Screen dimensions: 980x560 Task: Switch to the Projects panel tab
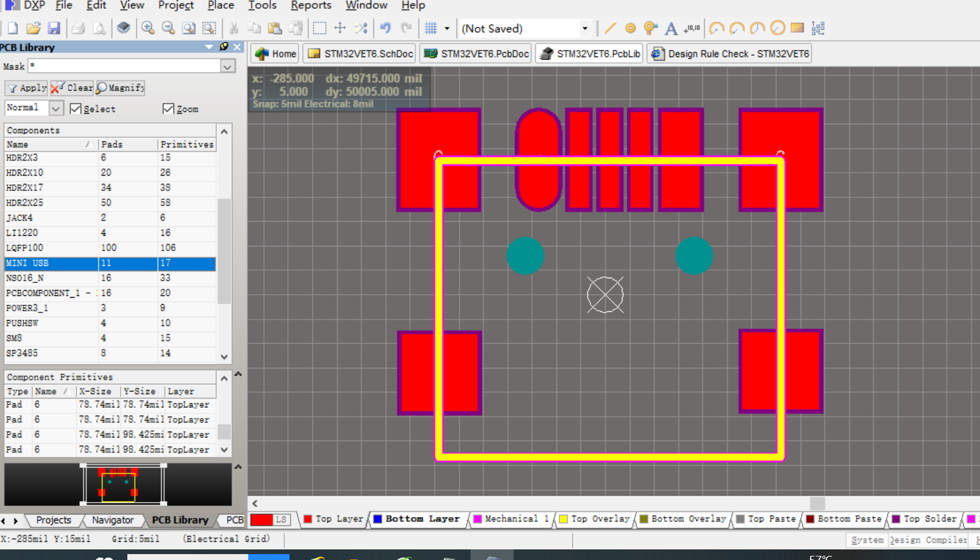pyautogui.click(x=54, y=520)
